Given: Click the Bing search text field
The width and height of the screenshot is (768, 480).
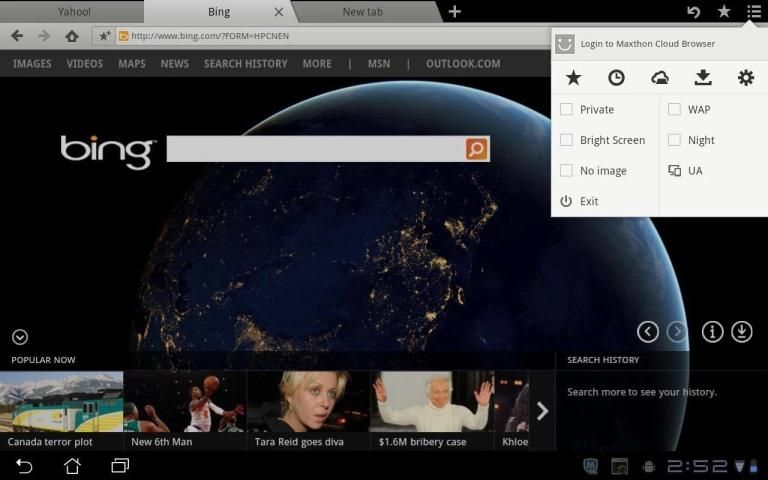Looking at the screenshot, I should (x=315, y=149).
